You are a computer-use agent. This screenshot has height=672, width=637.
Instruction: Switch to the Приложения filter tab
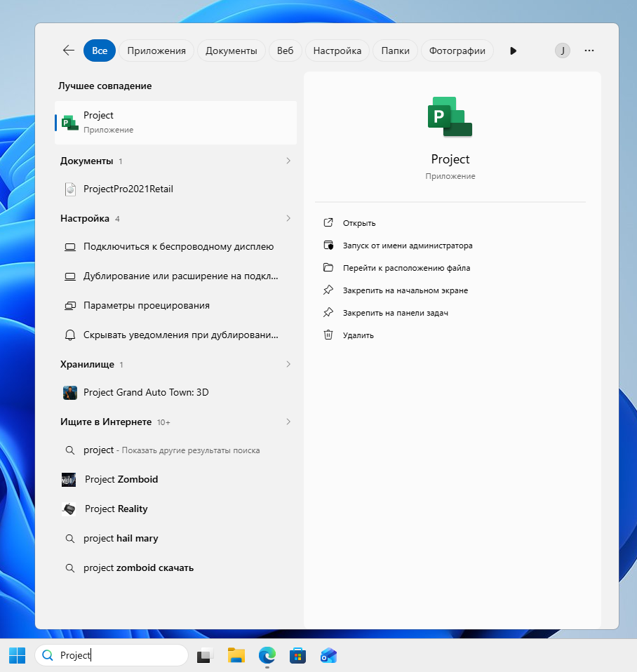156,51
